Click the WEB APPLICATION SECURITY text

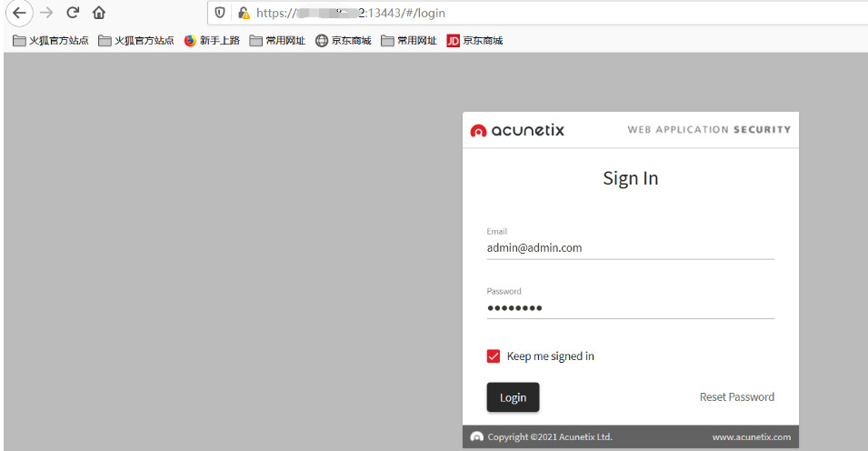pyautogui.click(x=709, y=130)
